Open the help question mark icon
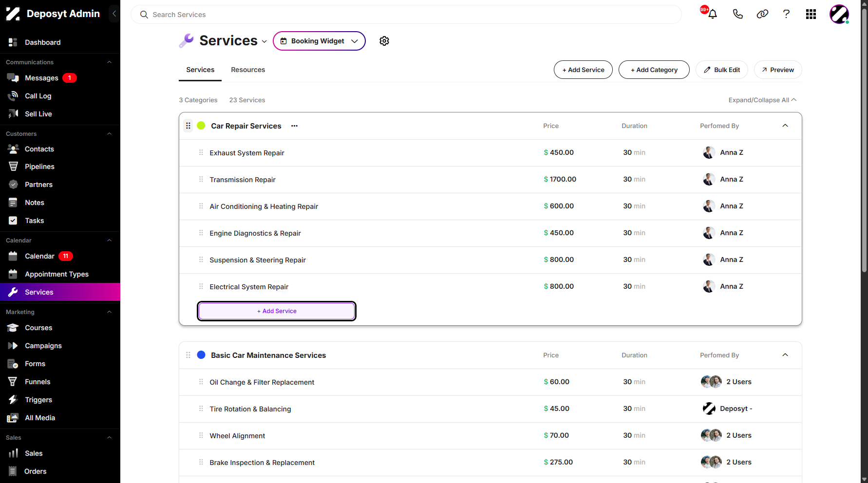 point(786,14)
